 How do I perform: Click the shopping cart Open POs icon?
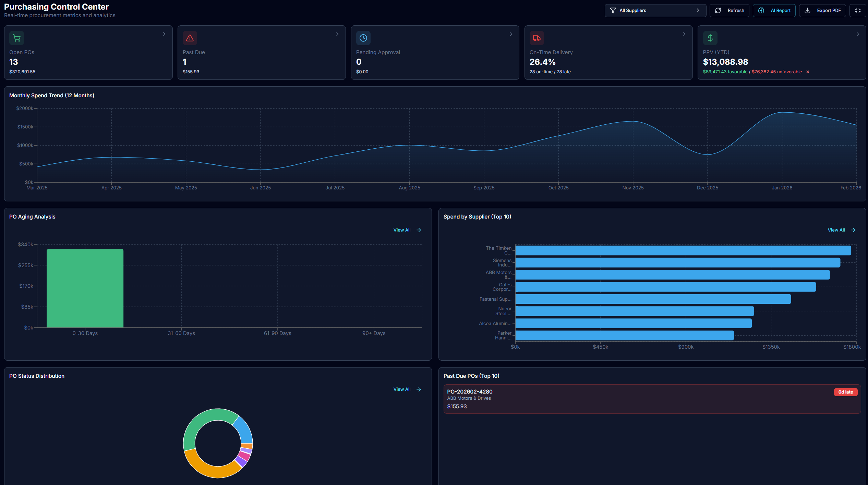coord(16,38)
